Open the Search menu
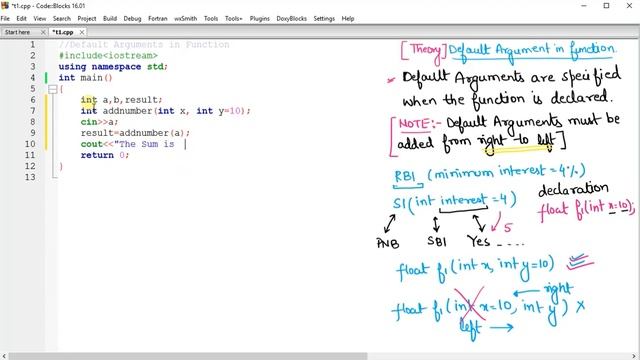640x360 pixels. pyautogui.click(x=62, y=18)
